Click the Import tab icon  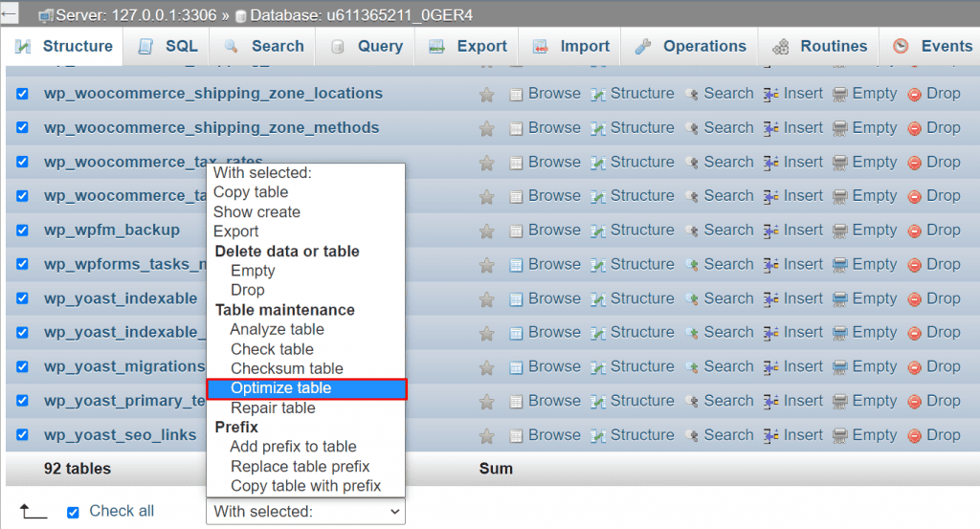point(540,47)
